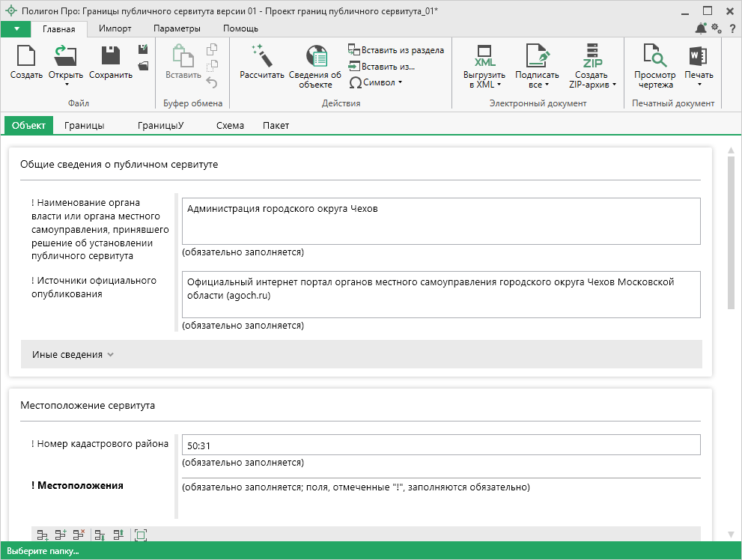Click the Рассчитать magic wand icon
This screenshot has height=560, width=742.
click(261, 56)
